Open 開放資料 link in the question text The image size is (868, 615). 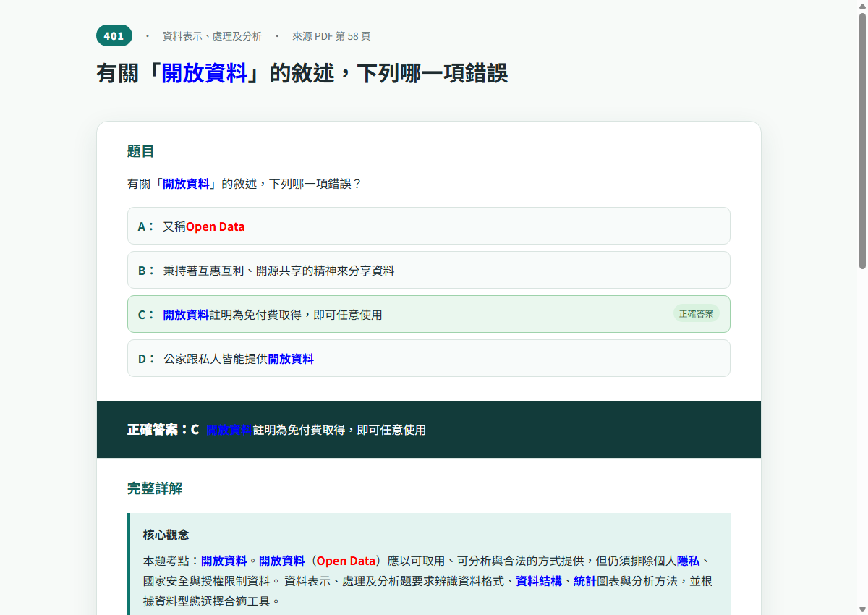click(186, 184)
